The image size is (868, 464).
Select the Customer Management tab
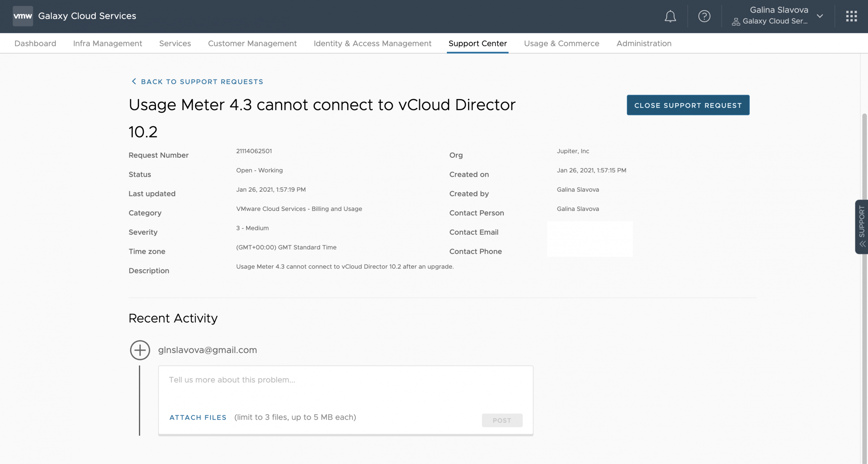[x=252, y=43]
